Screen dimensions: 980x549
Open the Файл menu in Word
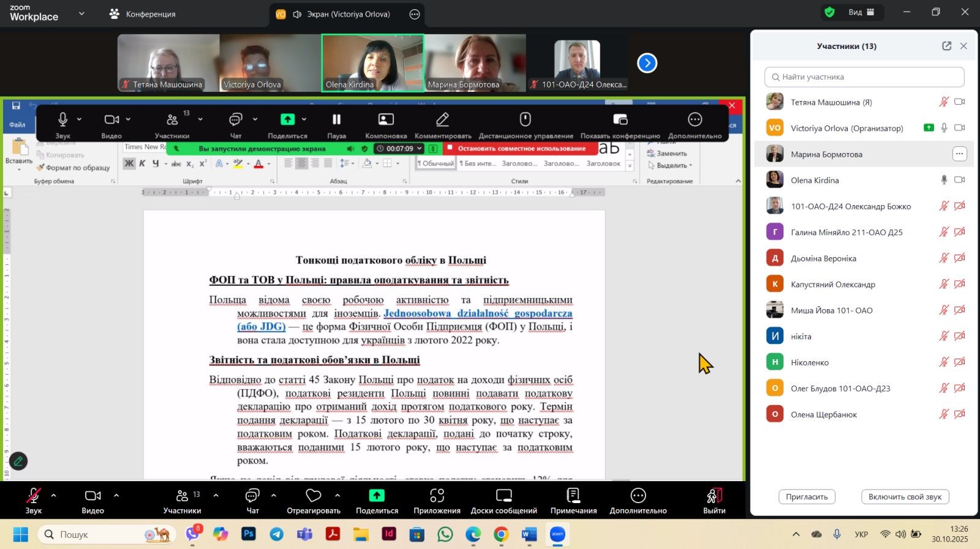[17, 125]
